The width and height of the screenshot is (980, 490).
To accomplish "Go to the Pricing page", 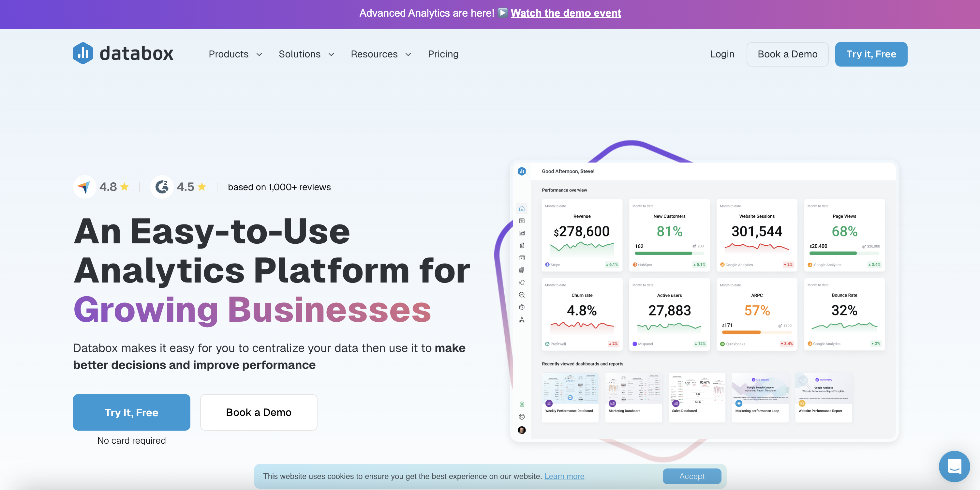I will point(443,54).
